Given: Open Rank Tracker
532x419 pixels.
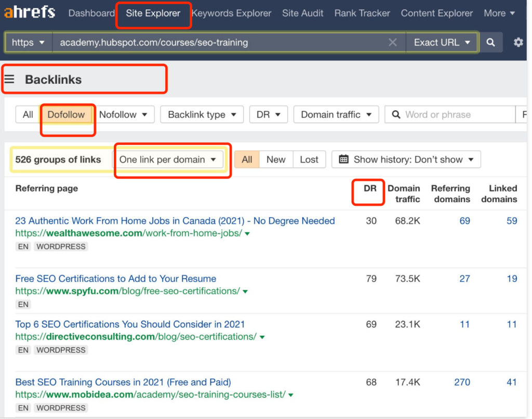Looking at the screenshot, I should [x=362, y=13].
